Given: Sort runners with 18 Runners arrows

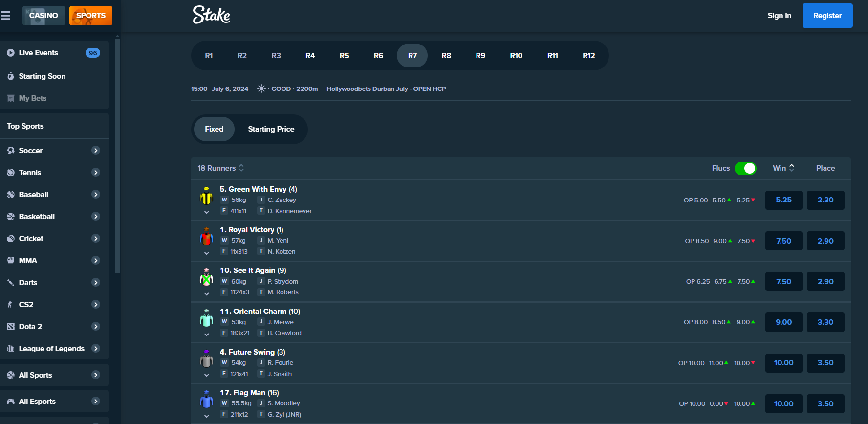Looking at the screenshot, I should (241, 168).
